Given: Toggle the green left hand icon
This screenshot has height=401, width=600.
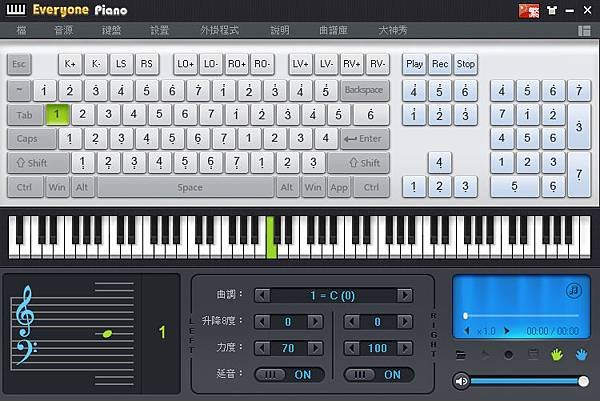Looking at the screenshot, I should [557, 355].
